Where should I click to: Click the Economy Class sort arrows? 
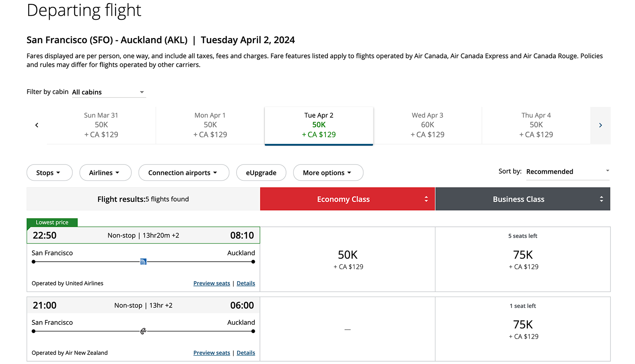(x=426, y=199)
